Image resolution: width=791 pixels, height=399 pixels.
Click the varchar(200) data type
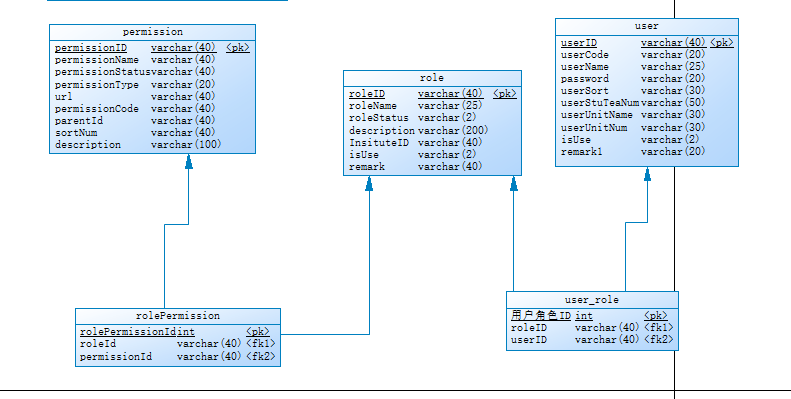453,130
